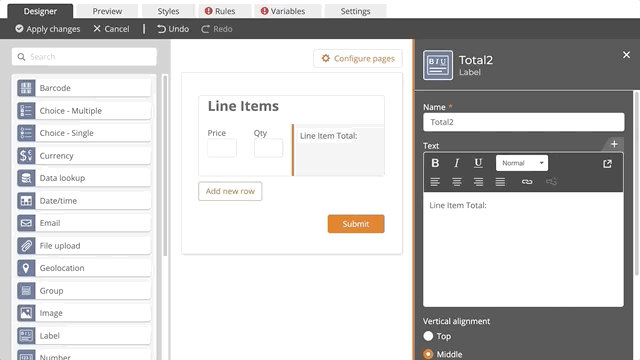
Task: Remove link with unlink icon
Action: pos(551,182)
